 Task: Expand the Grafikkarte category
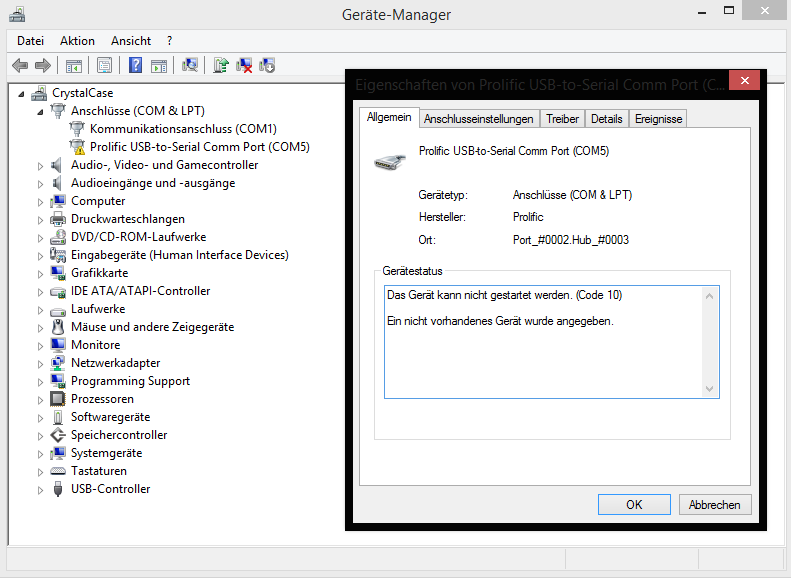(x=40, y=273)
